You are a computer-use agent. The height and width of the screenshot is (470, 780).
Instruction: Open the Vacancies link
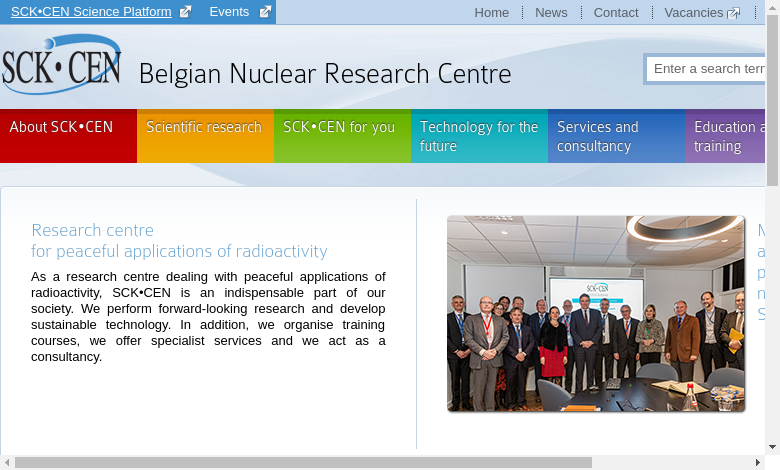click(693, 12)
